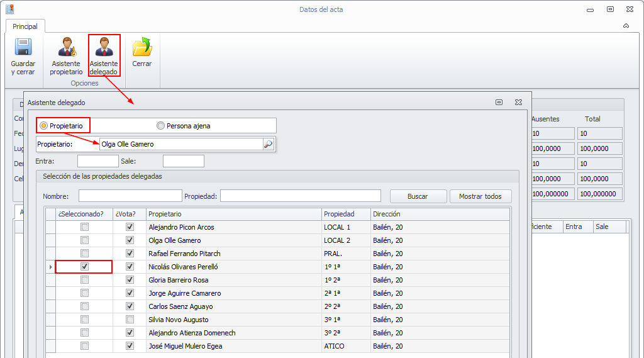Screen dimensions: 644x358
Task: Click the Cerrar folder icon
Action: [x=142, y=48]
